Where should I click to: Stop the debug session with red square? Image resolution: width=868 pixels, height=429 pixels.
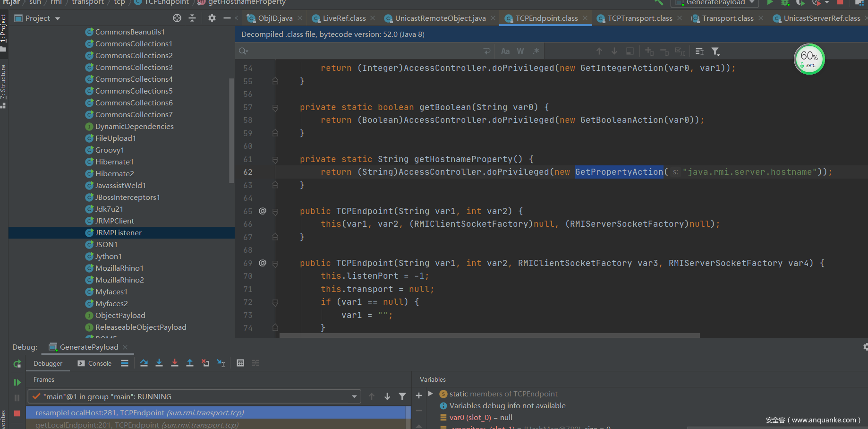point(17,413)
